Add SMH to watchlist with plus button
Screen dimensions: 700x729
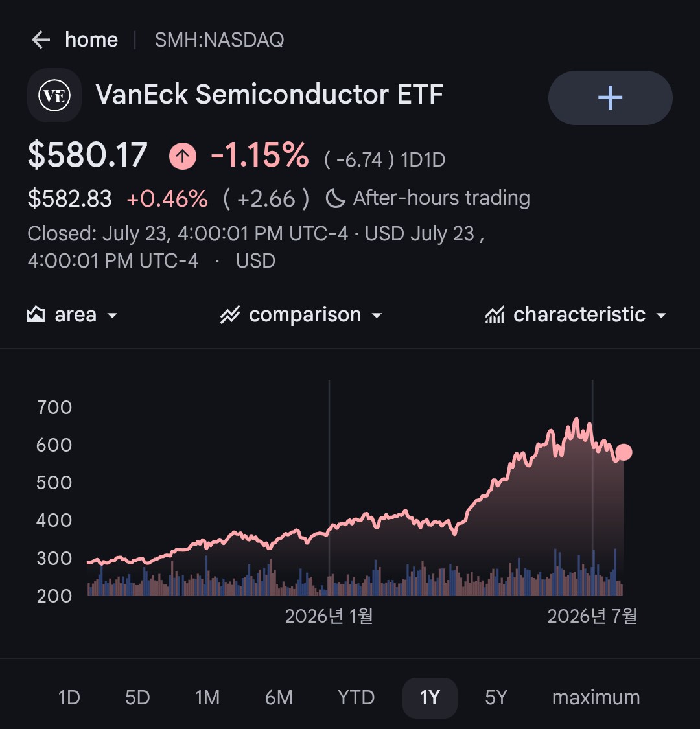(x=611, y=98)
